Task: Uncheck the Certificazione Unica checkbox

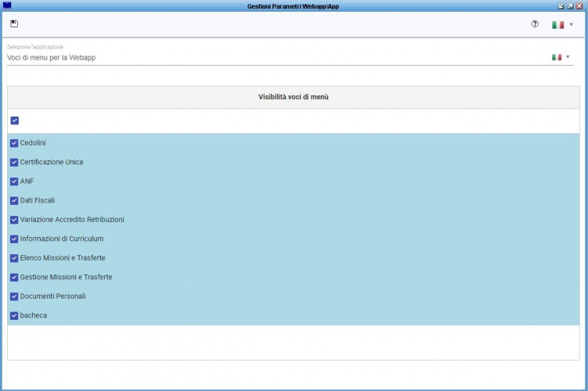Action: (14, 162)
